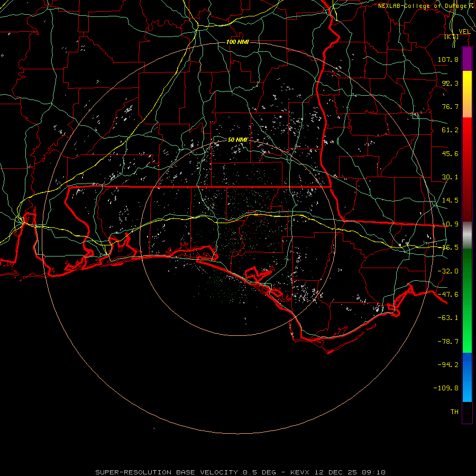
Task: Click the -109.8 velocity scale value
Action: click(446, 388)
